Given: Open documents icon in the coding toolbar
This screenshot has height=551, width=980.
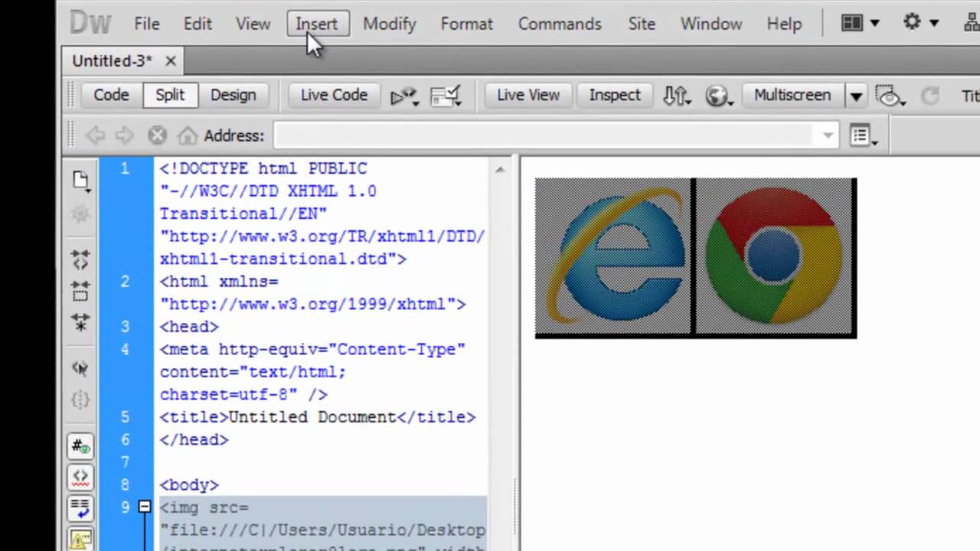Looking at the screenshot, I should tap(80, 181).
